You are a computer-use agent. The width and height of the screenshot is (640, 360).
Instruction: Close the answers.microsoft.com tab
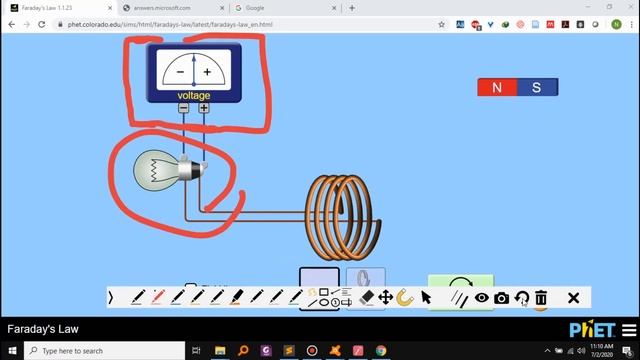point(222,8)
